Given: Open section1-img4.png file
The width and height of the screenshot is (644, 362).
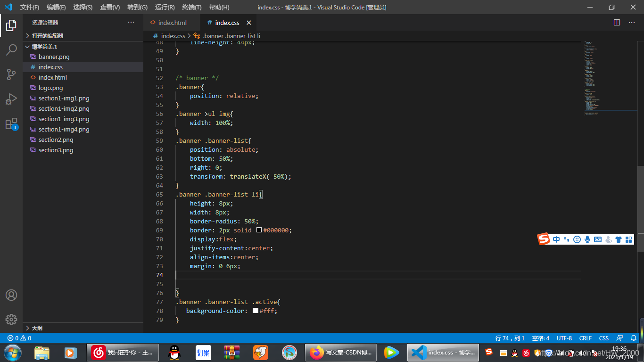Looking at the screenshot, I should pyautogui.click(x=83, y=129).
